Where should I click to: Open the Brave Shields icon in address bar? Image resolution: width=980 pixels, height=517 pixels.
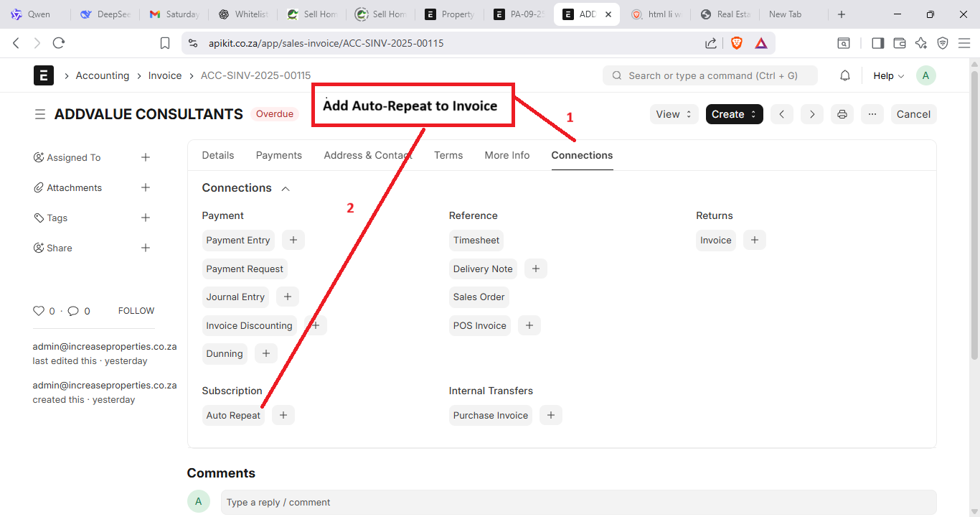(x=737, y=43)
